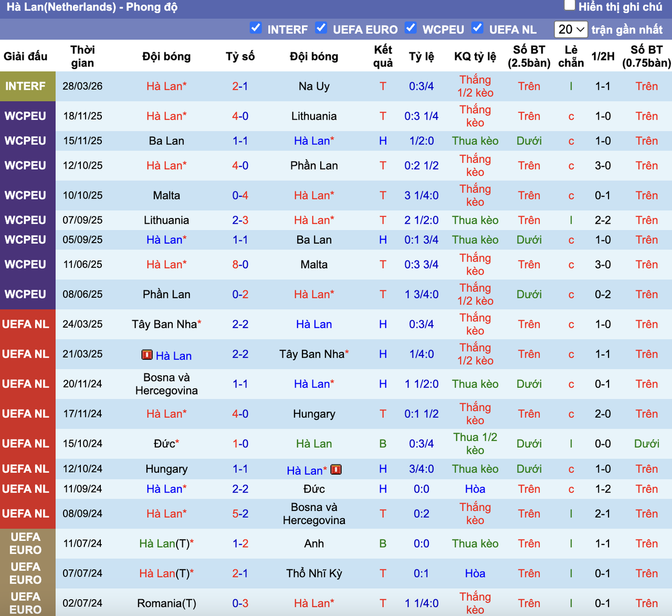This screenshot has width=672, height=616.
Task: Click the INTERF league label
Action: [25, 86]
